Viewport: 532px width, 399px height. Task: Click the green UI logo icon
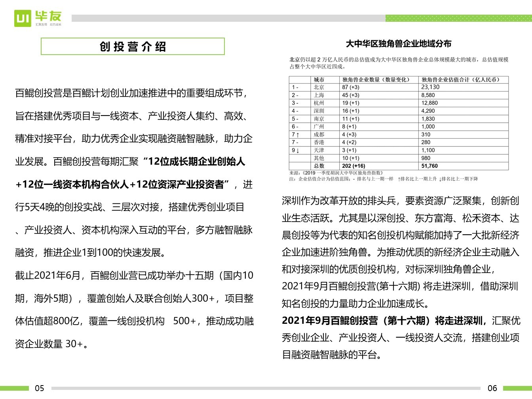coord(23,18)
